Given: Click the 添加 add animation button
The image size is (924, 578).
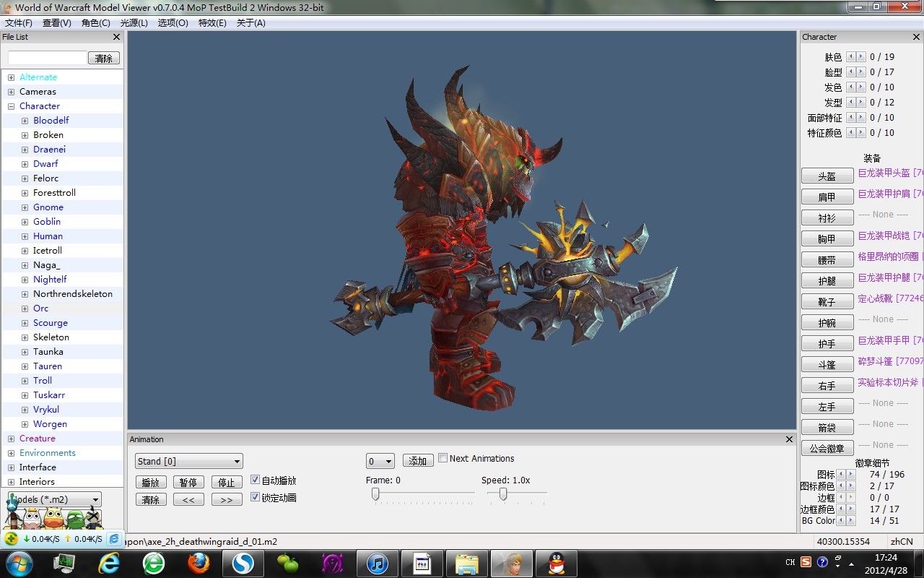Looking at the screenshot, I should click(418, 461).
